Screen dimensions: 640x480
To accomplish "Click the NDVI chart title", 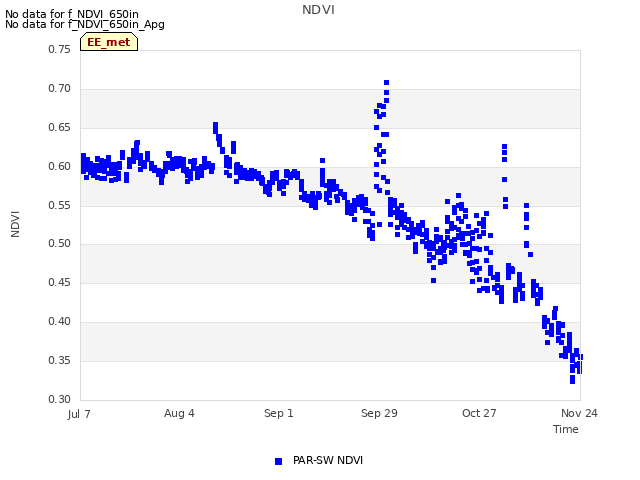I will (x=318, y=10).
